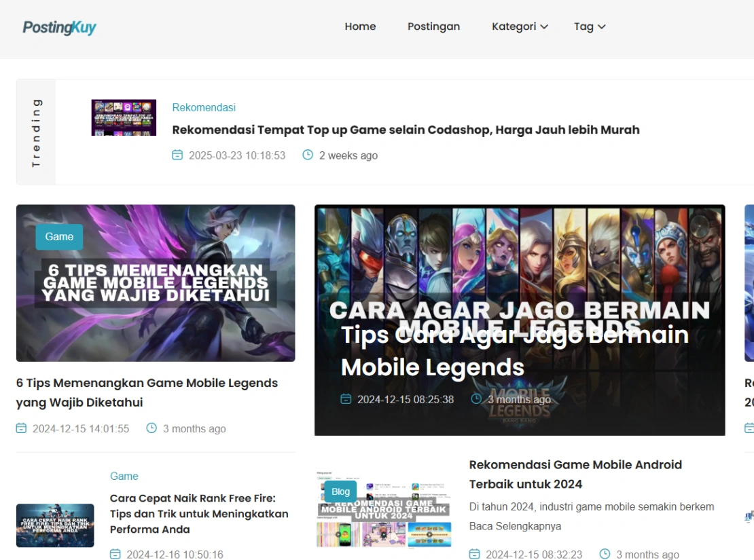
Task: Expand the Kategori dropdown menu
Action: pos(520,26)
